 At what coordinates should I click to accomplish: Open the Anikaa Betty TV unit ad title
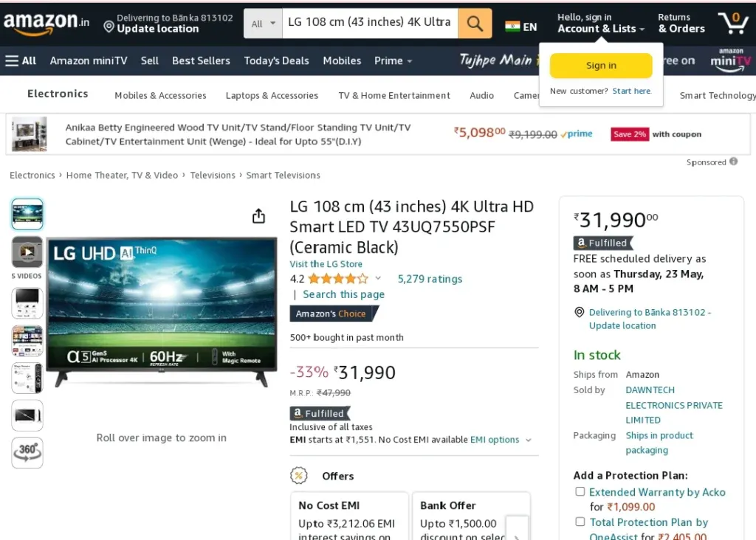pyautogui.click(x=238, y=134)
